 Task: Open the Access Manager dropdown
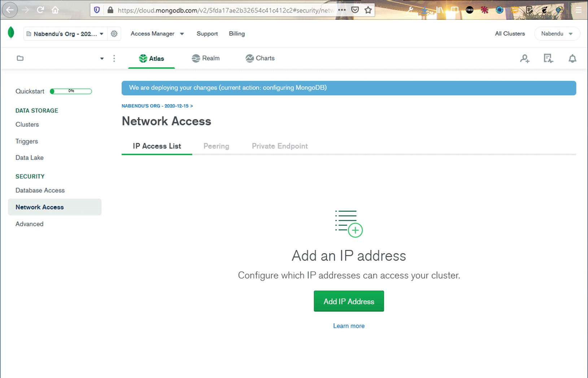157,34
